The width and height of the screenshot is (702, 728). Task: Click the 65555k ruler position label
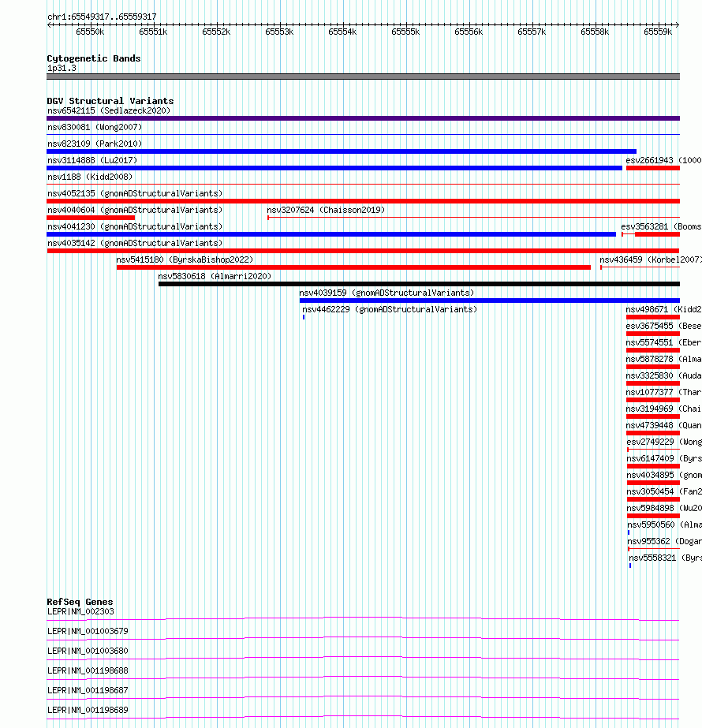click(x=405, y=32)
